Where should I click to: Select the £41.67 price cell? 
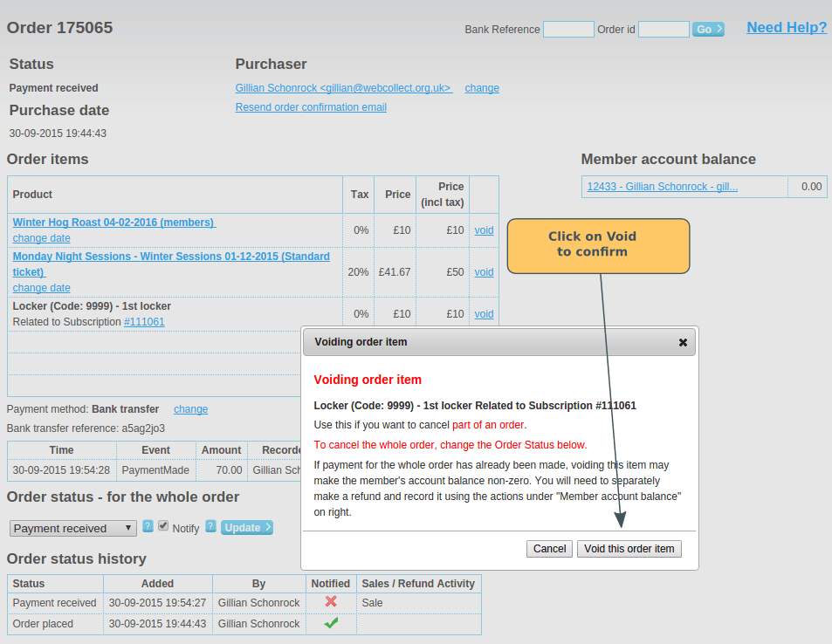pyautogui.click(x=395, y=272)
